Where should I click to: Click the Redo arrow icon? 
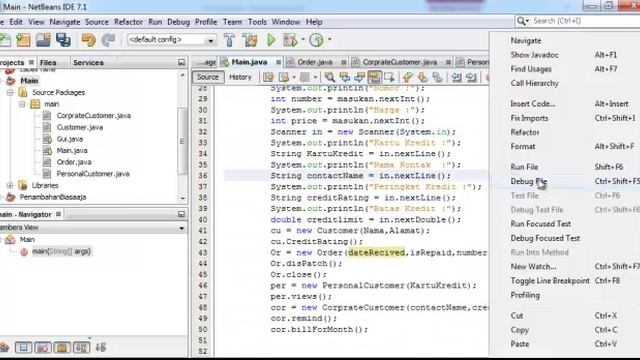(108, 40)
